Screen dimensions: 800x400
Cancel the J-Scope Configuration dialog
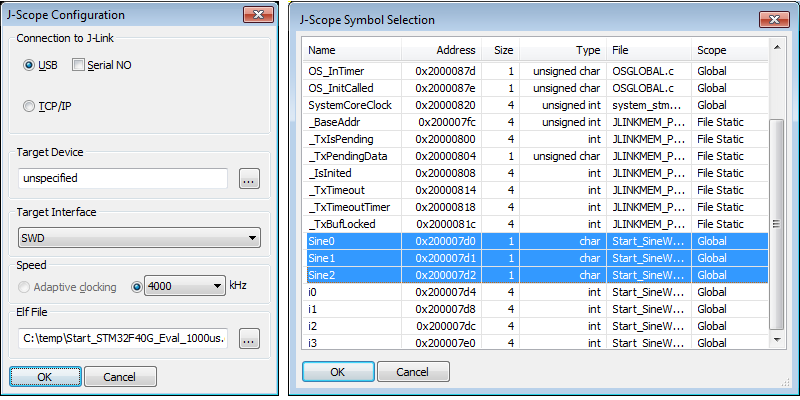coord(121,376)
